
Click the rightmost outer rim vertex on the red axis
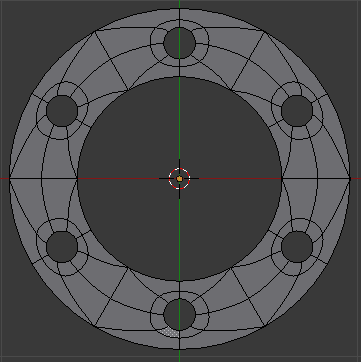pyautogui.click(x=350, y=179)
